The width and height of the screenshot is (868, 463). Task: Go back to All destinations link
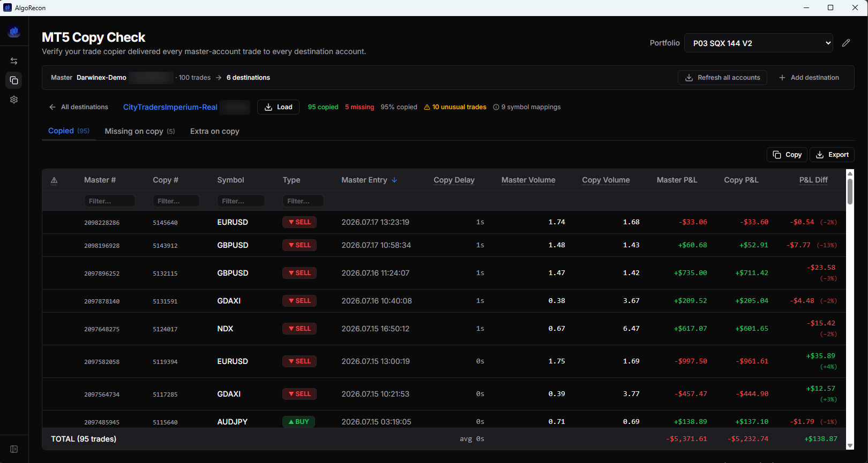pos(79,107)
